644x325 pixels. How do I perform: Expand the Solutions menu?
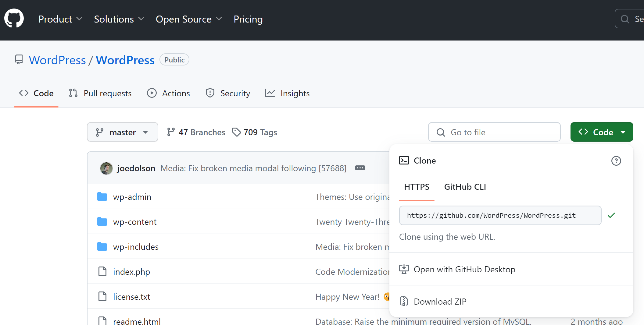click(x=119, y=19)
